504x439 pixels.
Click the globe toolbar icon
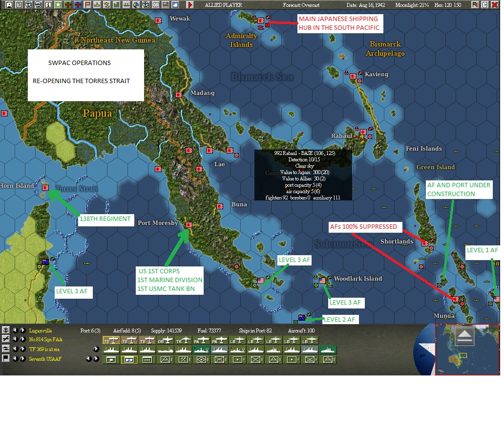pos(136,4)
